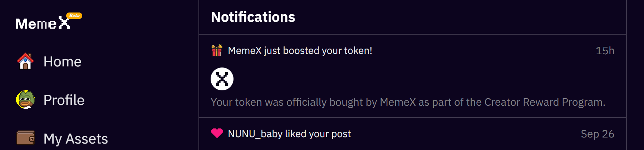Go to the Home menu label
Viewport: 644px width, 150px height.
tap(63, 62)
